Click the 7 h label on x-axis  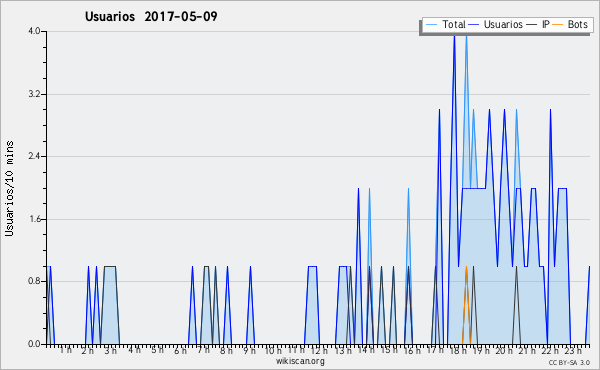click(204, 350)
